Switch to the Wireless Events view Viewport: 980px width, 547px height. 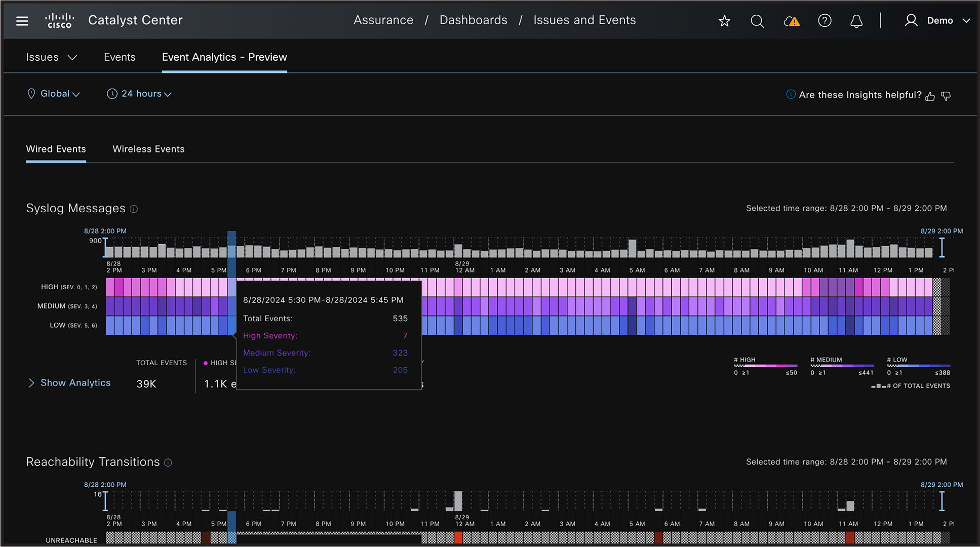pyautogui.click(x=148, y=149)
